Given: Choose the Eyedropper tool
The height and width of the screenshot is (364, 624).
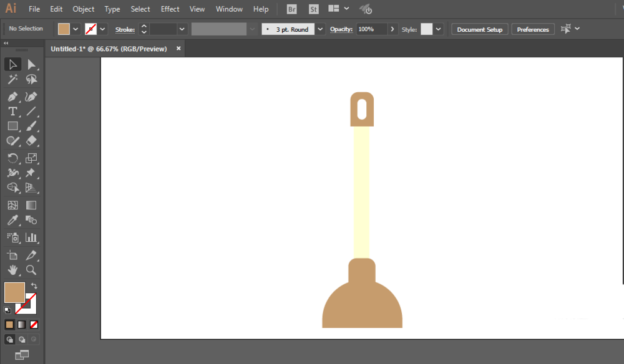Looking at the screenshot, I should [12, 220].
